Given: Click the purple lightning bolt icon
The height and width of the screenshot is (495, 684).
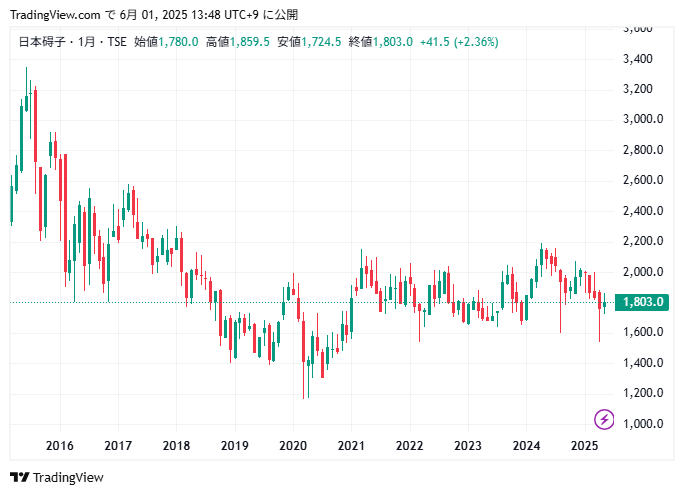Looking at the screenshot, I should coord(604,420).
